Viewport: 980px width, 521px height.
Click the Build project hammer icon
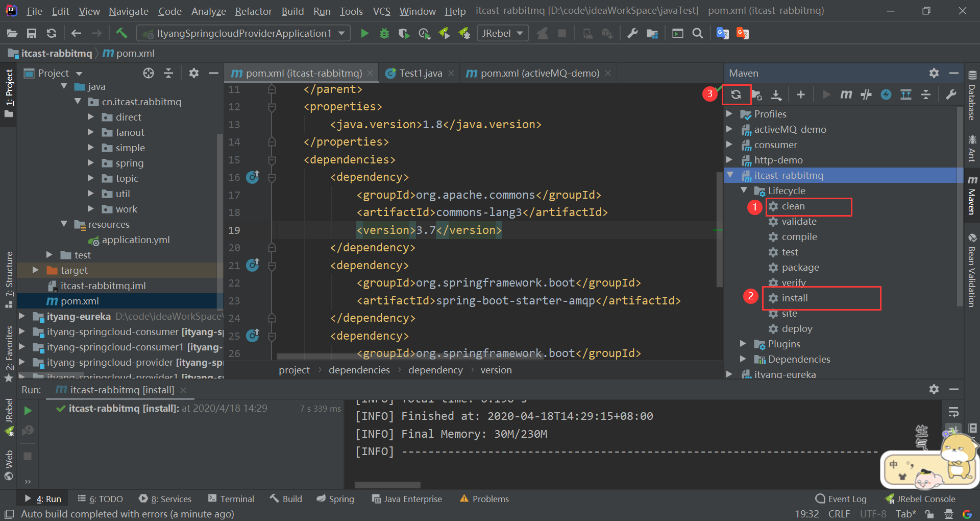(121, 34)
